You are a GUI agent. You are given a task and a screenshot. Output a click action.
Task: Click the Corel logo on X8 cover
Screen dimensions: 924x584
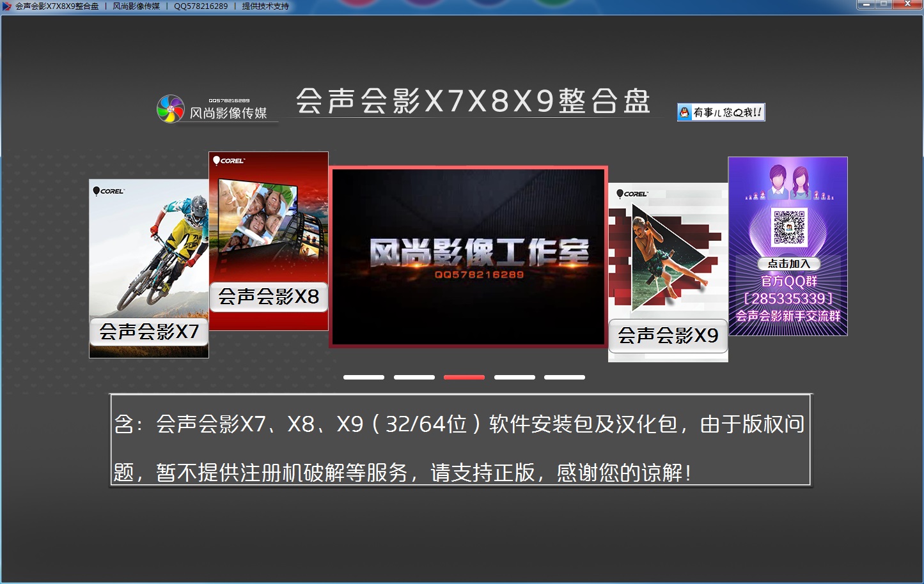229,160
